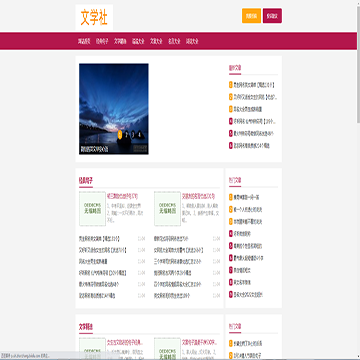This screenshot has height=360, width=360.
Task: Open the first DEDECMS 无缩略图 placeholder thumbnail
Action: (x=92, y=209)
